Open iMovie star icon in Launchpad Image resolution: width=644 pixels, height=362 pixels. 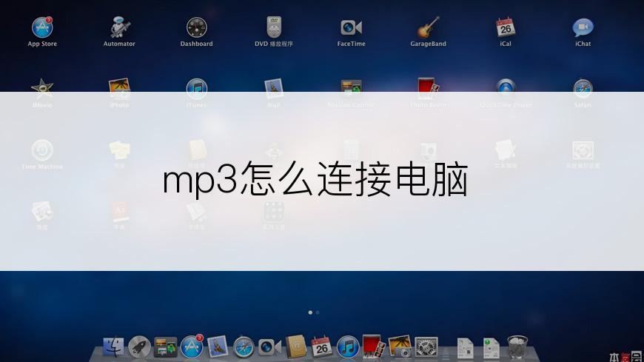click(x=42, y=88)
